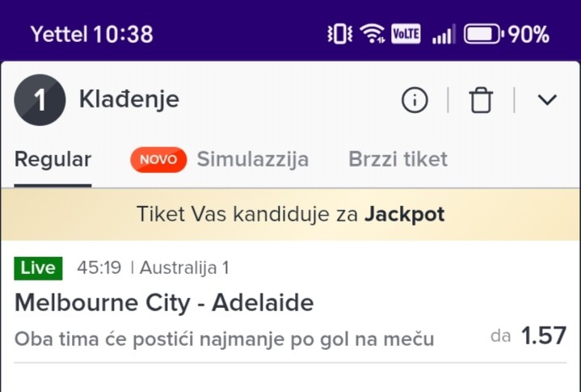Open the Melbourne City - Adelaide match

tap(164, 303)
